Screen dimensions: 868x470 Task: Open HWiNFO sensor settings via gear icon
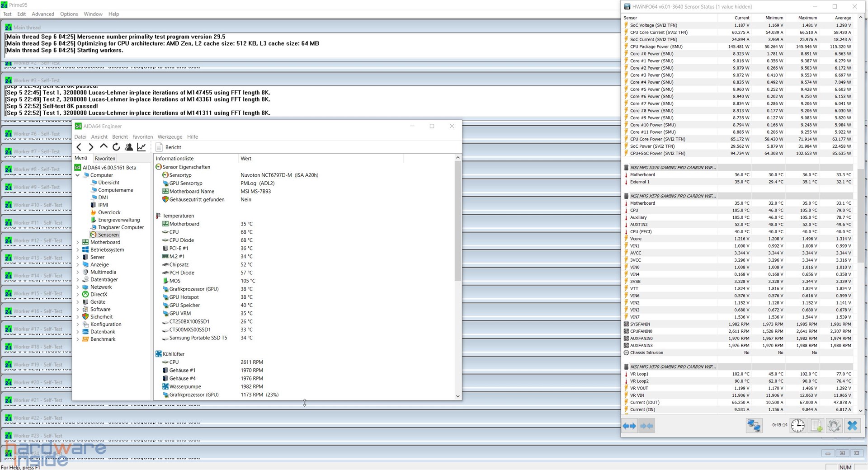point(834,425)
